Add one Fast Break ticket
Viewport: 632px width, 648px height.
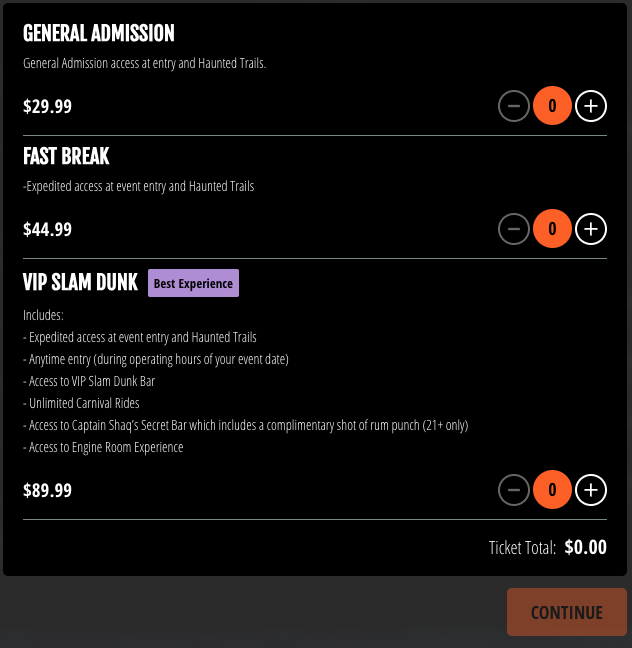click(x=591, y=229)
